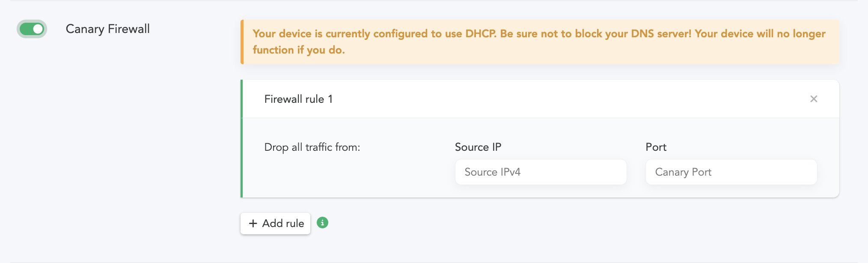Click the "Source IP" field label
Viewport: 868px width, 263px height.
[478, 147]
